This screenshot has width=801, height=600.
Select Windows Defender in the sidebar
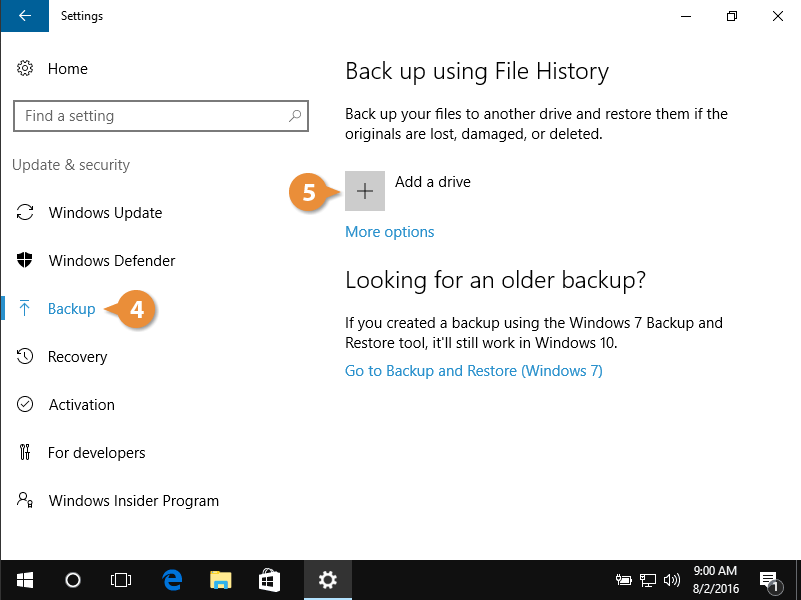coord(112,260)
